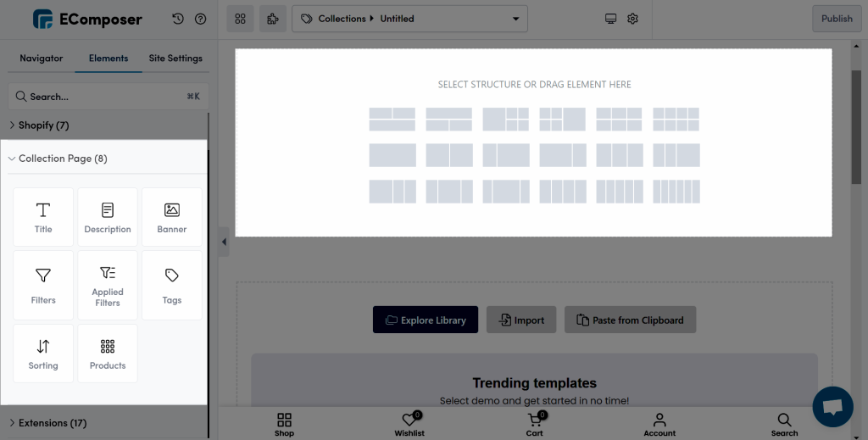Switch to desktop device preview icon
The width and height of the screenshot is (868, 440).
(x=610, y=19)
